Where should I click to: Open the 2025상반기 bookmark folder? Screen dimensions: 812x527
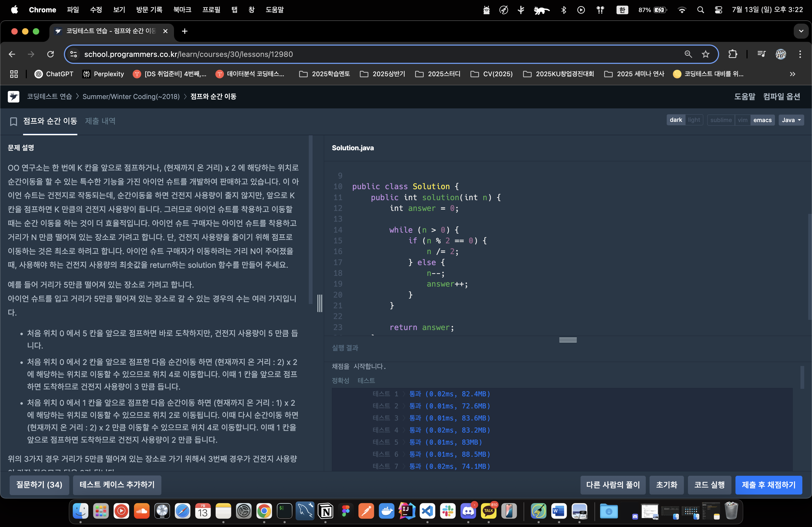point(382,74)
